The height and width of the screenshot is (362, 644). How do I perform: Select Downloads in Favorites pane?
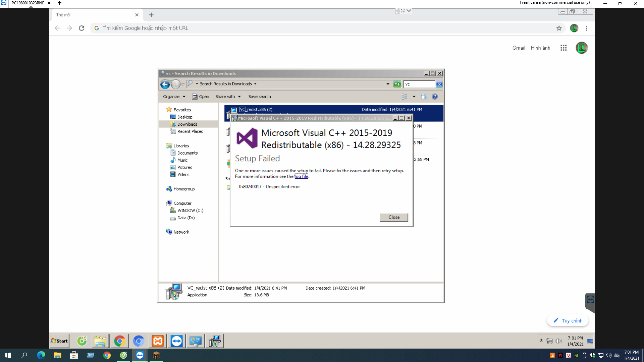(187, 124)
